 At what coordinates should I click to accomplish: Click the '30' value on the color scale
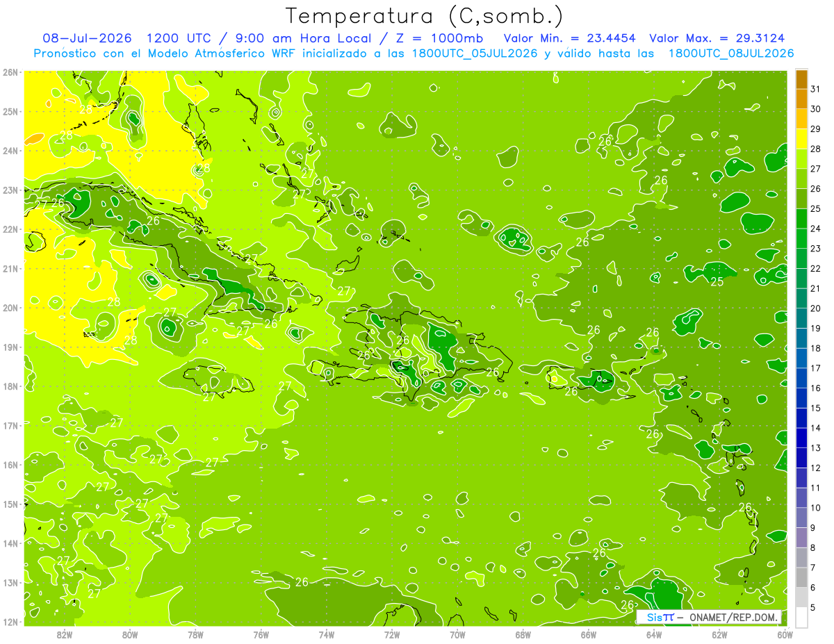coord(816,109)
